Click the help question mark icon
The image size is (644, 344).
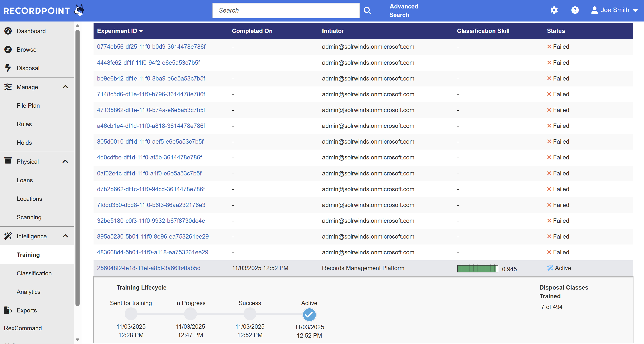tap(575, 10)
